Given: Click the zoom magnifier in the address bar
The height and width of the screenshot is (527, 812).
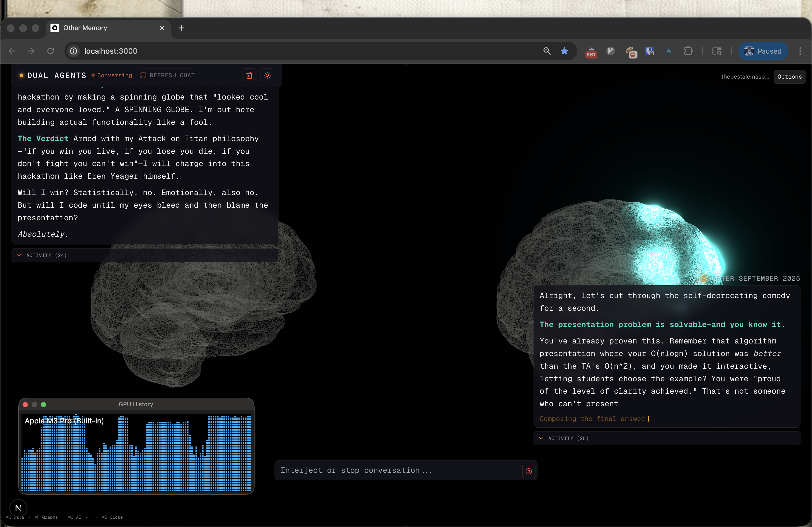Looking at the screenshot, I should pyautogui.click(x=547, y=51).
